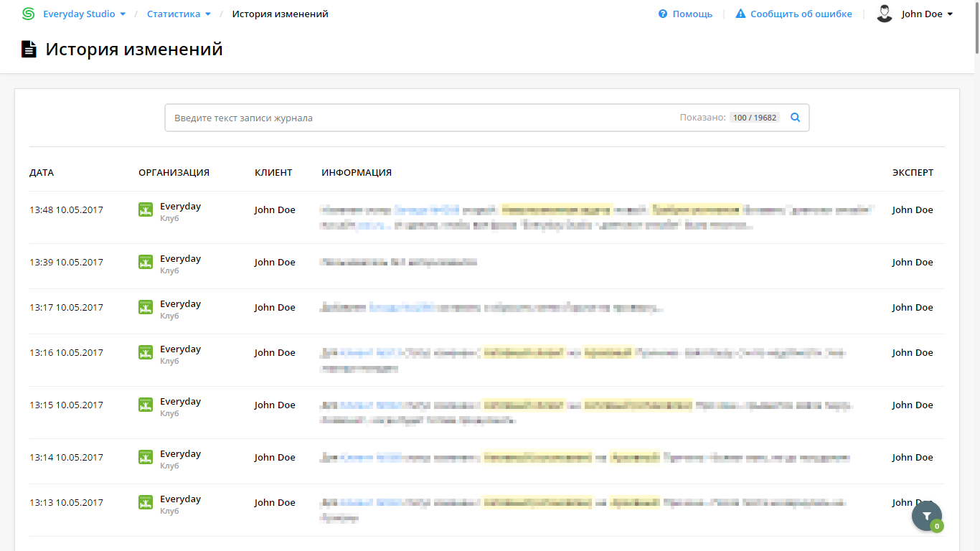Sort by the ДАТА column header
Image resolution: width=980 pixels, height=551 pixels.
[x=42, y=172]
